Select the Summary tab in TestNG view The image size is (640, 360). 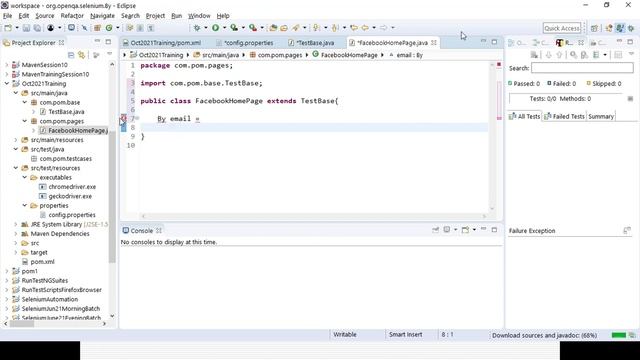click(x=601, y=116)
